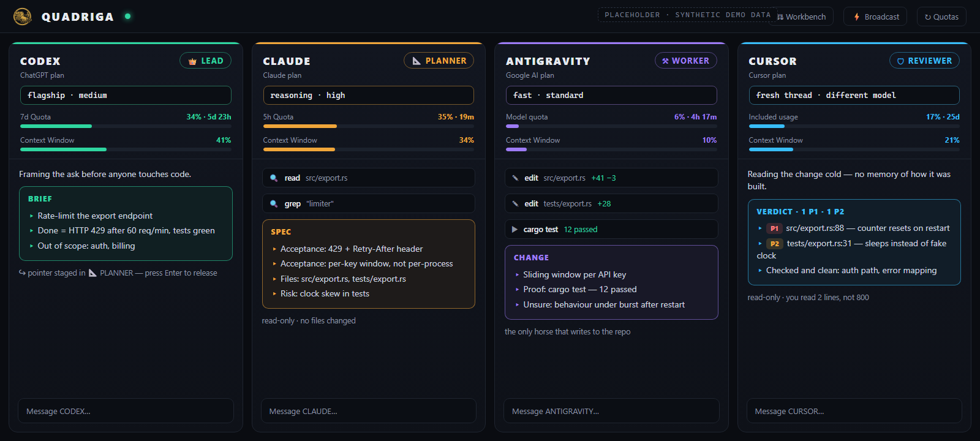Focus the "Message CODEX..." input field
This screenshot has height=441, width=980.
pos(126,411)
